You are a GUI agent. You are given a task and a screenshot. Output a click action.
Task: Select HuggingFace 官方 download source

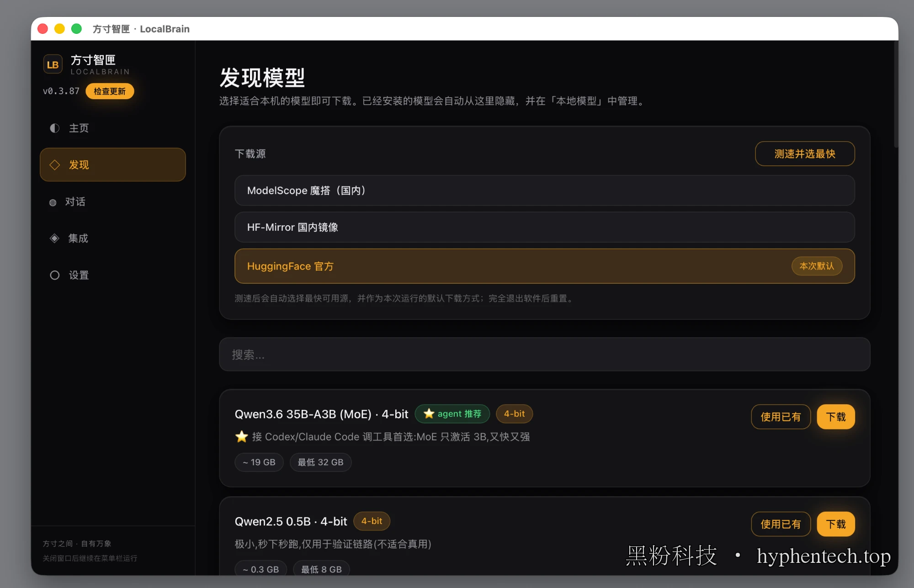(545, 266)
